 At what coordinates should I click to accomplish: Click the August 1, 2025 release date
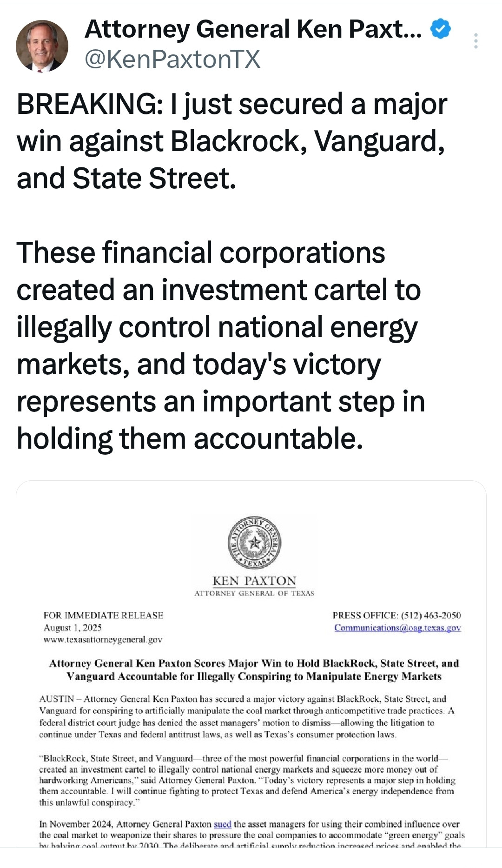point(73,628)
